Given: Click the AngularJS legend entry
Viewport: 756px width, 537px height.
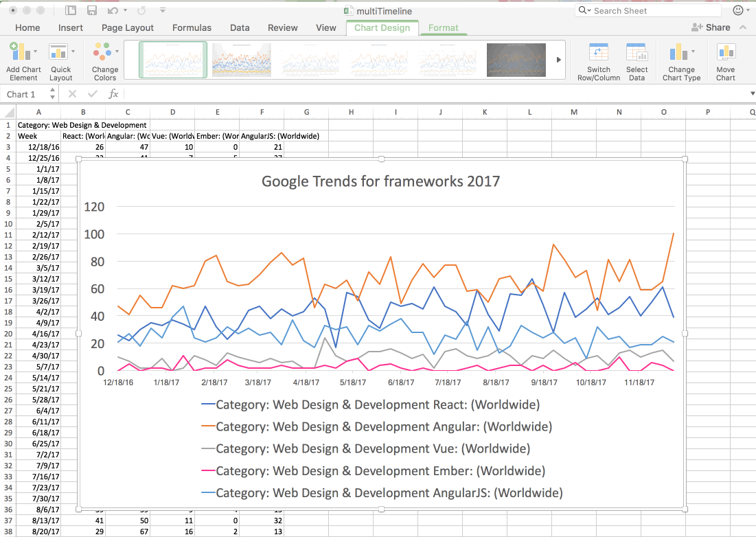Looking at the screenshot, I should coord(382,493).
